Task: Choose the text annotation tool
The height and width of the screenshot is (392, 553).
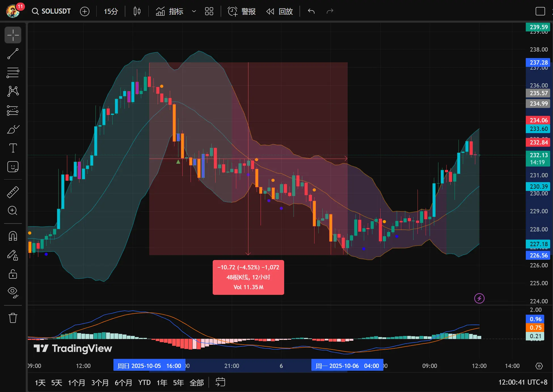Action: 13,148
